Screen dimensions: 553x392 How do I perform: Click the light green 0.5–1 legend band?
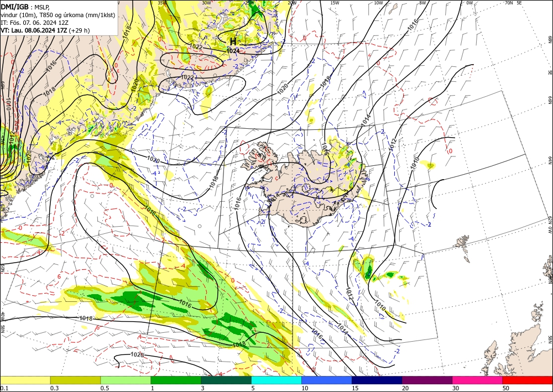click(x=126, y=380)
